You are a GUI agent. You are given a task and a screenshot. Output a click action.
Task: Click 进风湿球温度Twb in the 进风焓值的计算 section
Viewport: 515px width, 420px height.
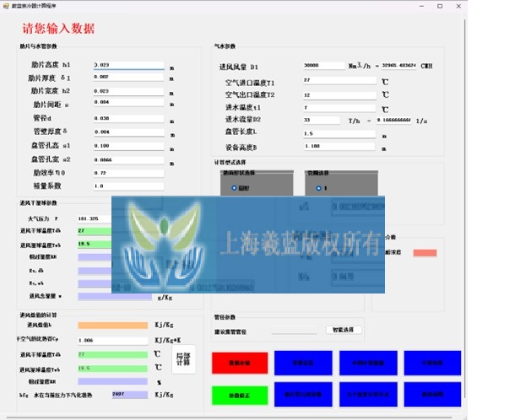tap(112, 369)
